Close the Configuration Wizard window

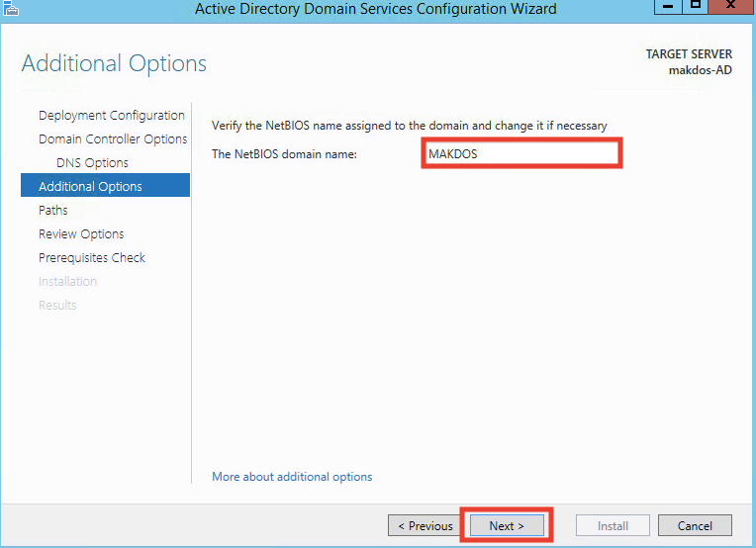tap(730, 6)
